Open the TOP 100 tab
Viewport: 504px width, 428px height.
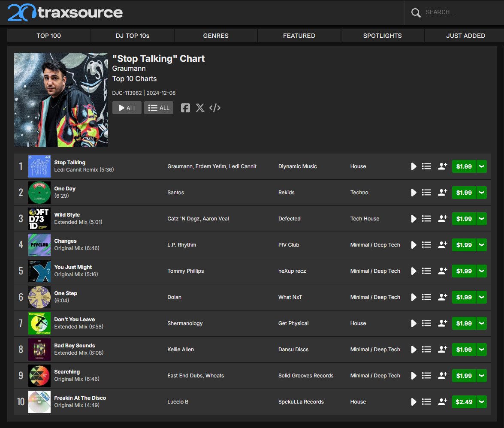pos(49,36)
